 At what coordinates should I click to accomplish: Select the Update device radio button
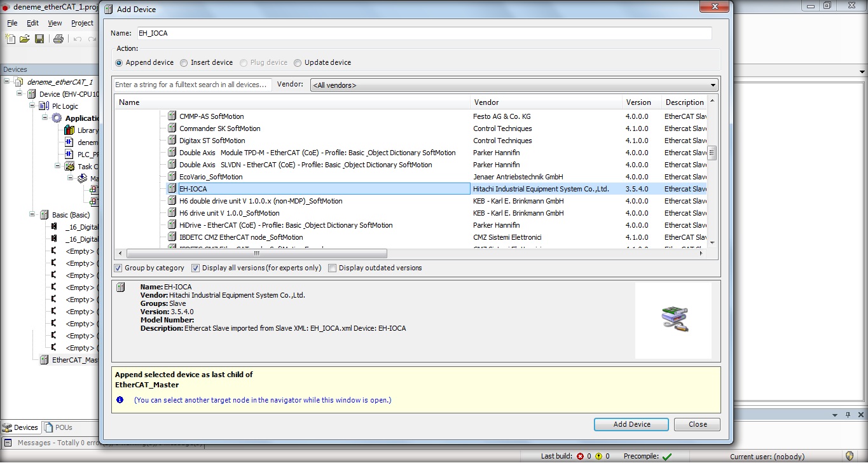pyautogui.click(x=298, y=63)
